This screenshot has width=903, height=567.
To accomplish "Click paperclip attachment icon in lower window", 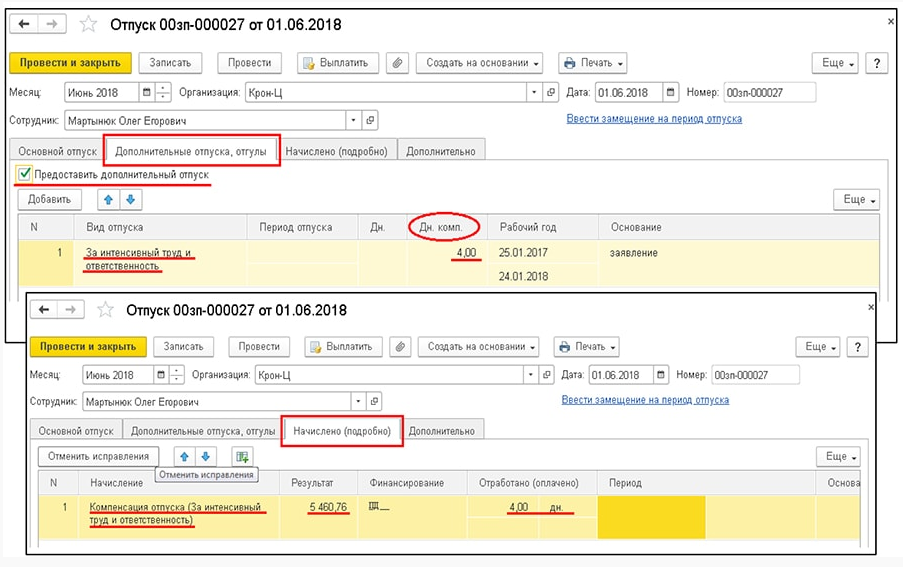I will click(x=400, y=347).
